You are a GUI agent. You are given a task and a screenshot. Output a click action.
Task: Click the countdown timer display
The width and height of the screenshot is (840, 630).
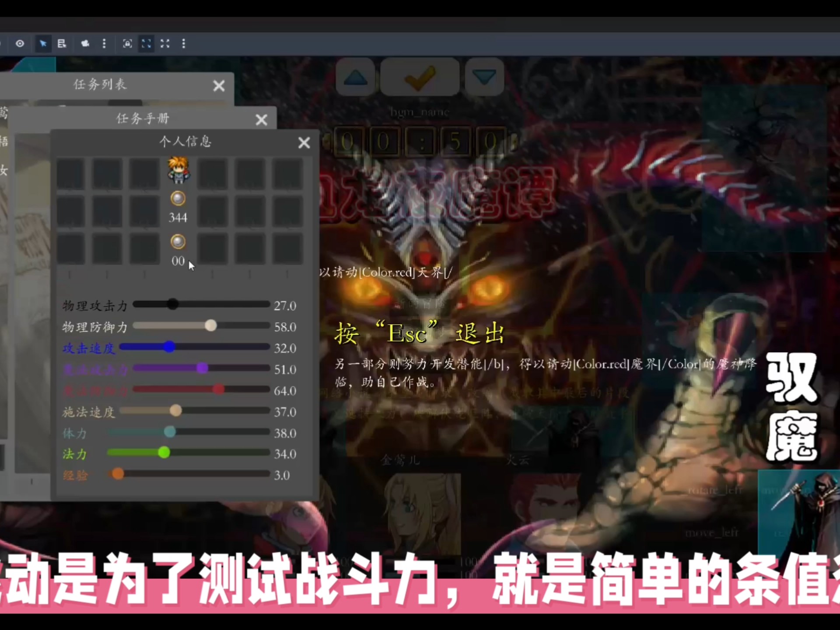pos(420,141)
